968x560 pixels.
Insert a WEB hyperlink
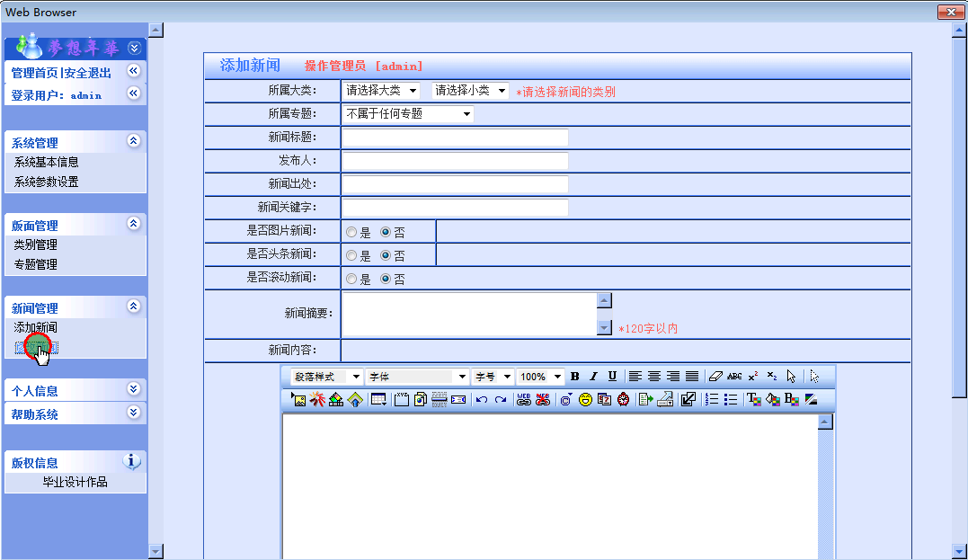point(523,399)
